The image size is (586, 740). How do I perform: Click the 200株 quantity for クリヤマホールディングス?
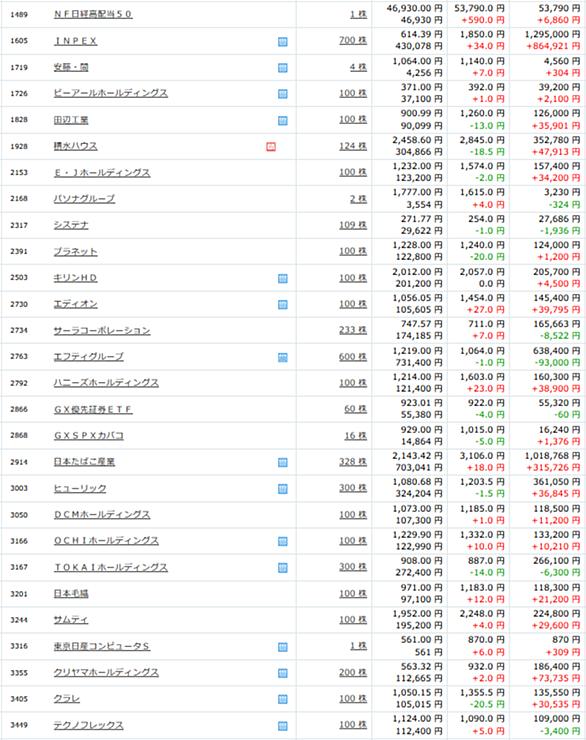(x=353, y=672)
